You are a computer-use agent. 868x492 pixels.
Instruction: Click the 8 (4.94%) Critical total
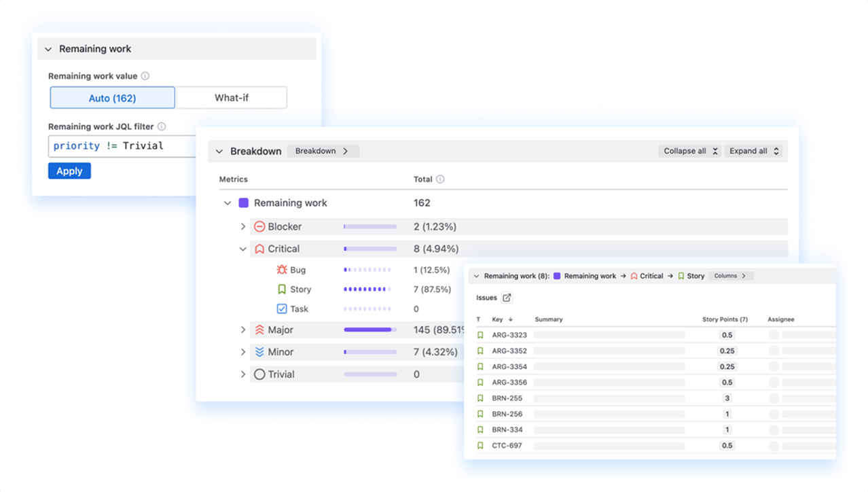(436, 249)
